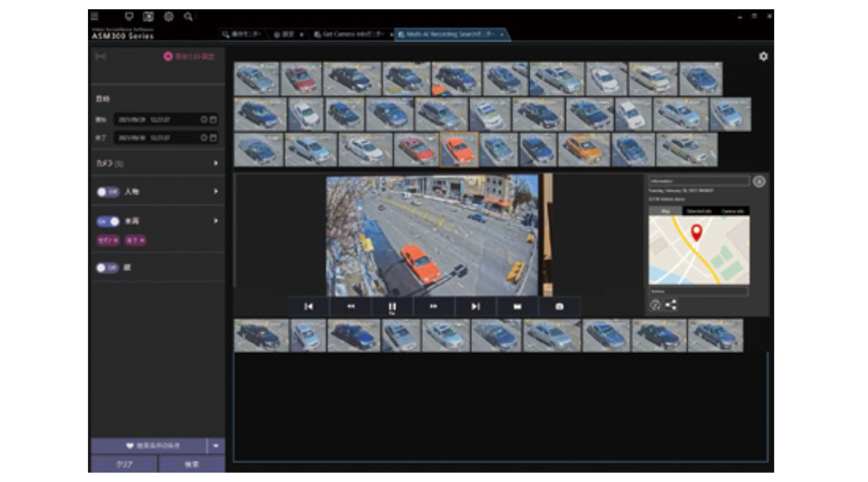Switch to Get Camera Info tab
This screenshot has width=868, height=482.
(x=349, y=34)
